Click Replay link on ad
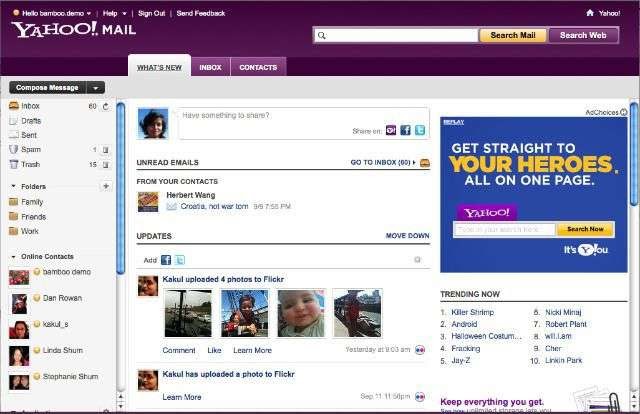Screen dimensions: 640x414 coord(453,122)
